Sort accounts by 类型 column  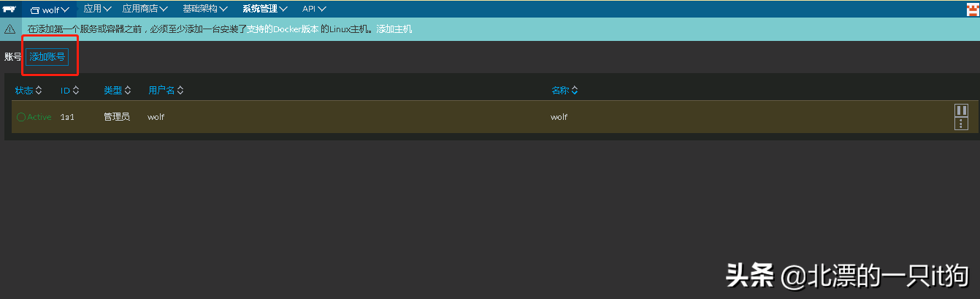coord(117,91)
